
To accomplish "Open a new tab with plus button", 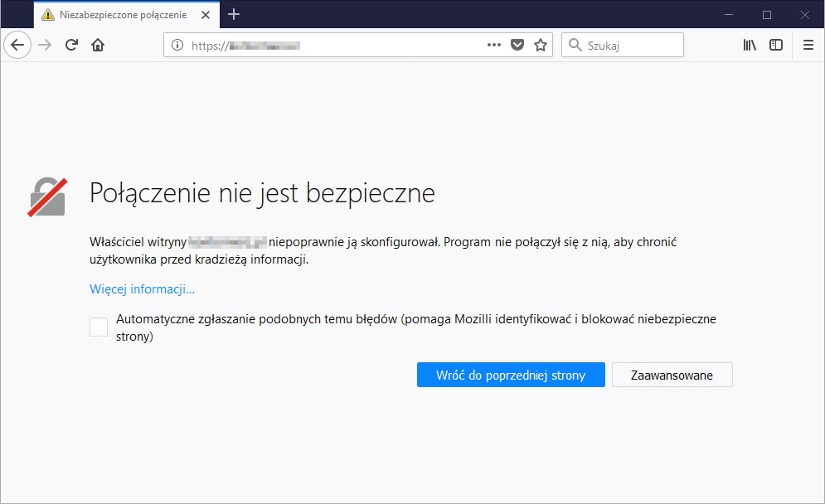I will 234,14.
